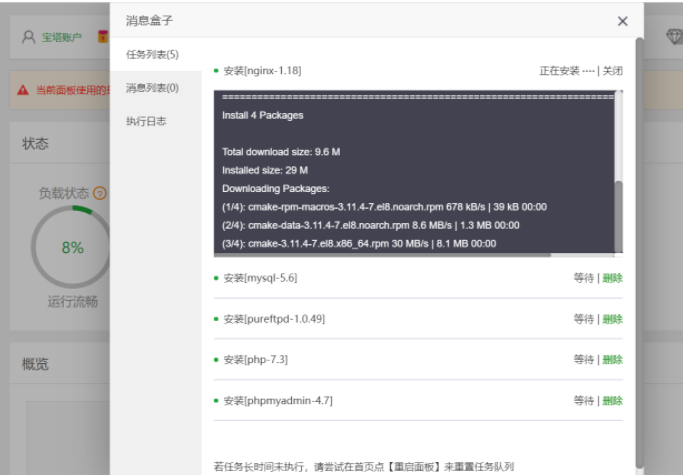Click the orange icon right of 宝塔账户
This screenshot has width=683, height=475.
102,37
